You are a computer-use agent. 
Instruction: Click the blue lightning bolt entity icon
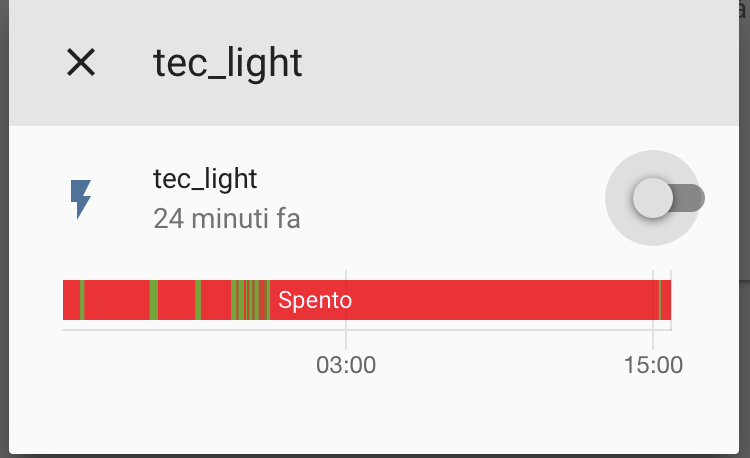click(80, 199)
